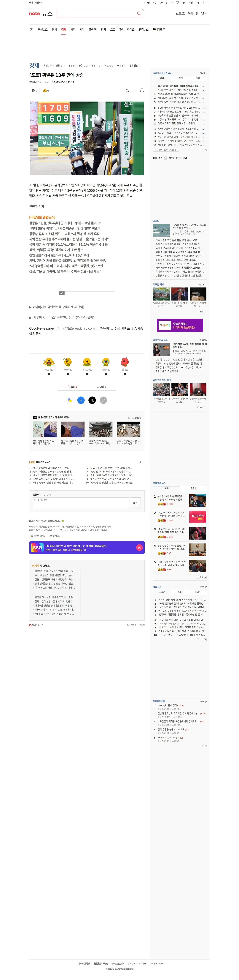Image resolution: width=239 pixels, height=980 pixels.
Task: Expand 더보기 in top utility menu
Action: (205, 2)
